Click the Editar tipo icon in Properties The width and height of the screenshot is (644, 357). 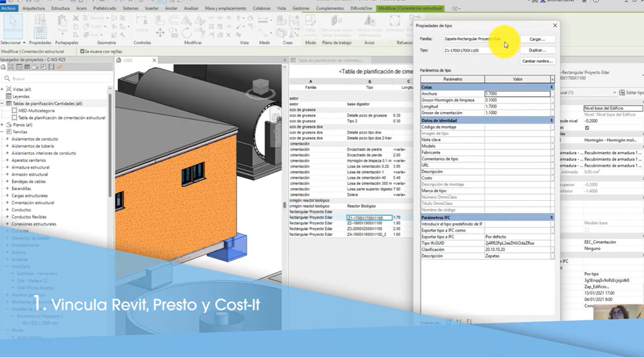click(x=622, y=93)
